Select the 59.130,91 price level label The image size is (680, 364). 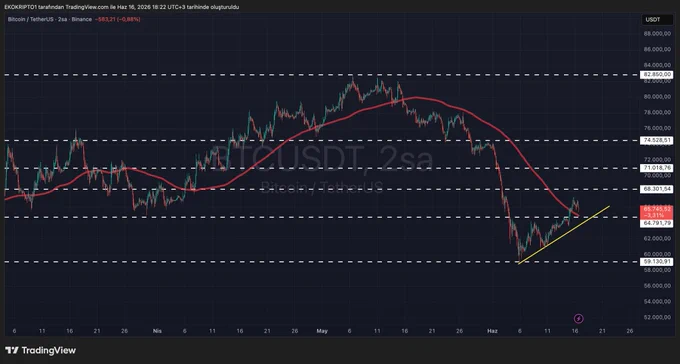click(x=657, y=262)
